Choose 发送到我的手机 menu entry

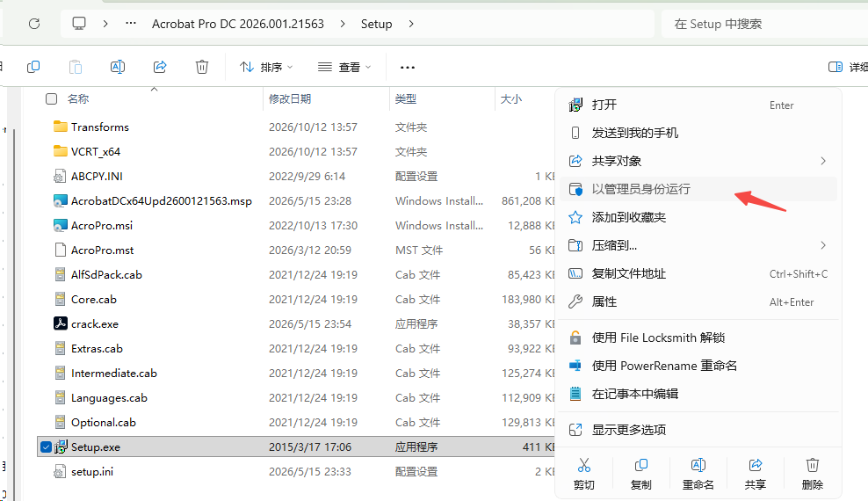coord(698,133)
